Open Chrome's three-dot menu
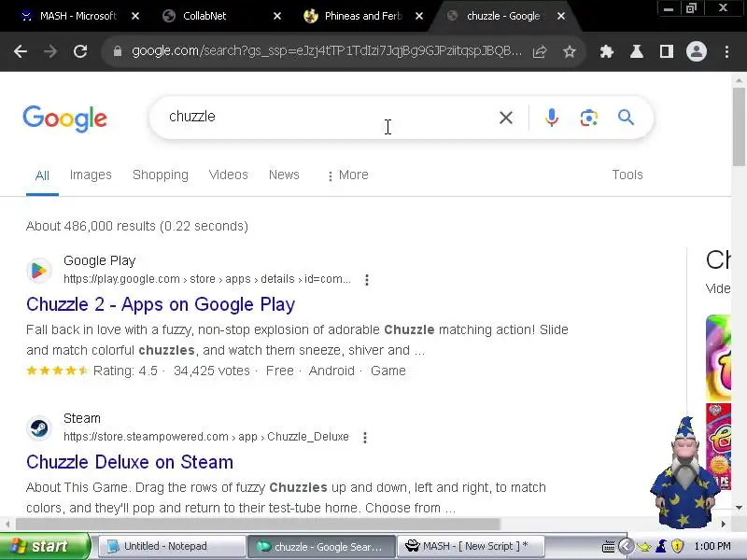The image size is (747, 560). tap(726, 51)
